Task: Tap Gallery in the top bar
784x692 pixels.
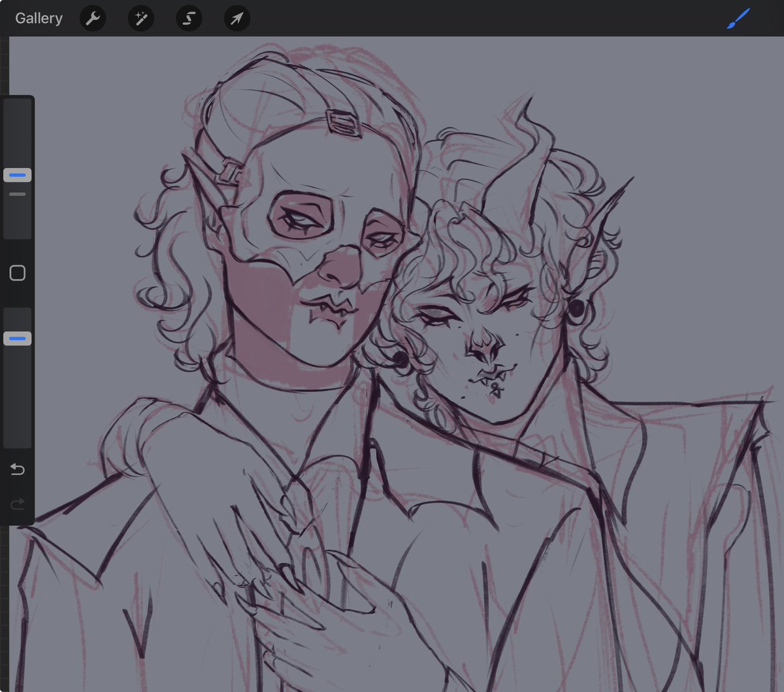Action: [x=39, y=18]
